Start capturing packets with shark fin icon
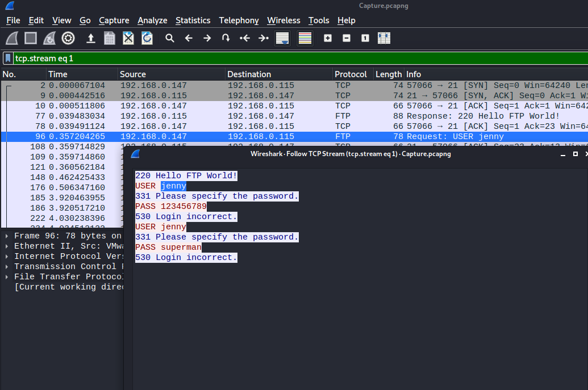The width and height of the screenshot is (588, 390). [x=12, y=38]
